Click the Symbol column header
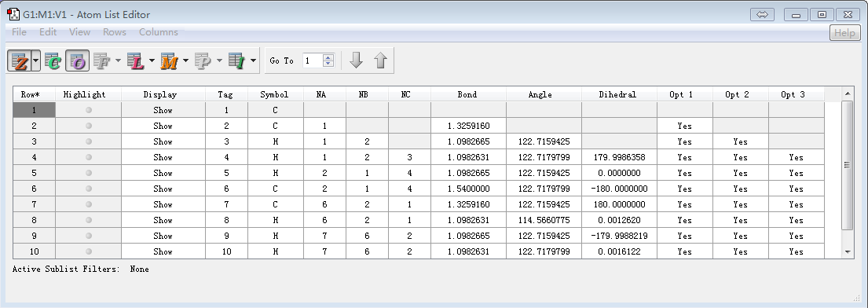The width and height of the screenshot is (868, 308). [275, 94]
